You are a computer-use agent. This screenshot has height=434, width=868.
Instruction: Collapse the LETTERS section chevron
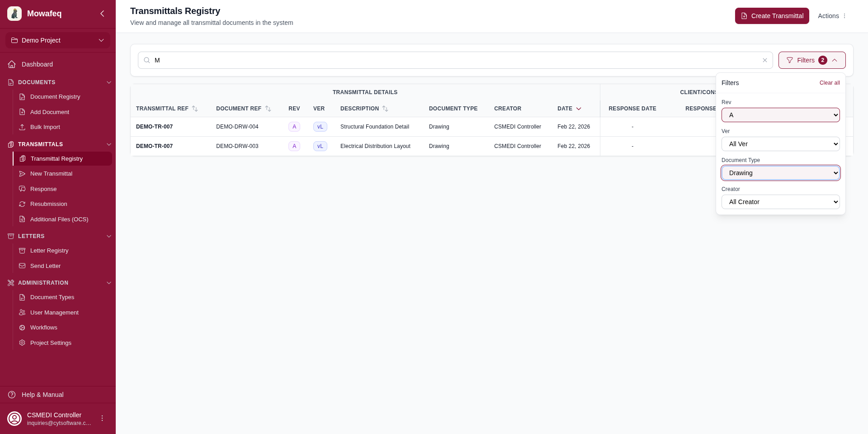pyautogui.click(x=108, y=236)
